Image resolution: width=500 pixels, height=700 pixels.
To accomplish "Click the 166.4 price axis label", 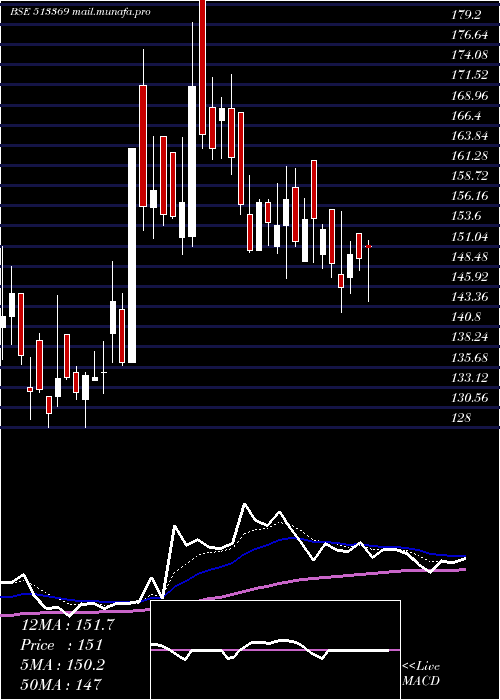I will [466, 116].
